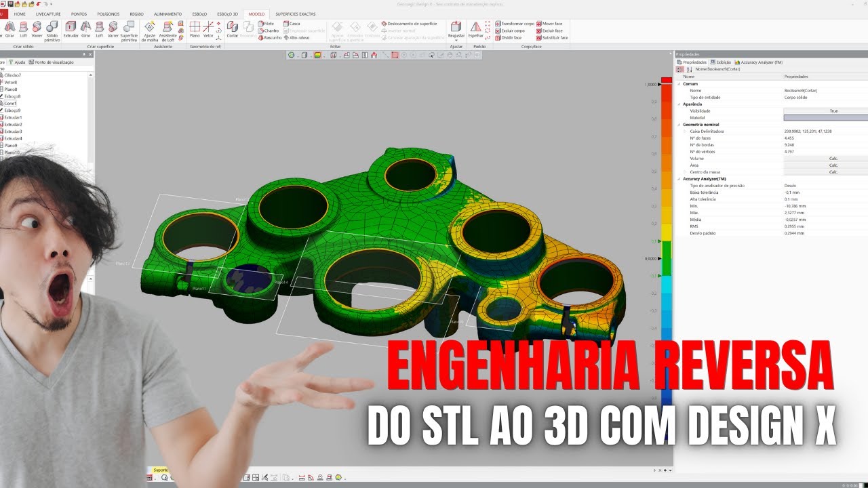Open Assistente de Loft tool
The height and width of the screenshot is (488, 868).
[x=167, y=30]
